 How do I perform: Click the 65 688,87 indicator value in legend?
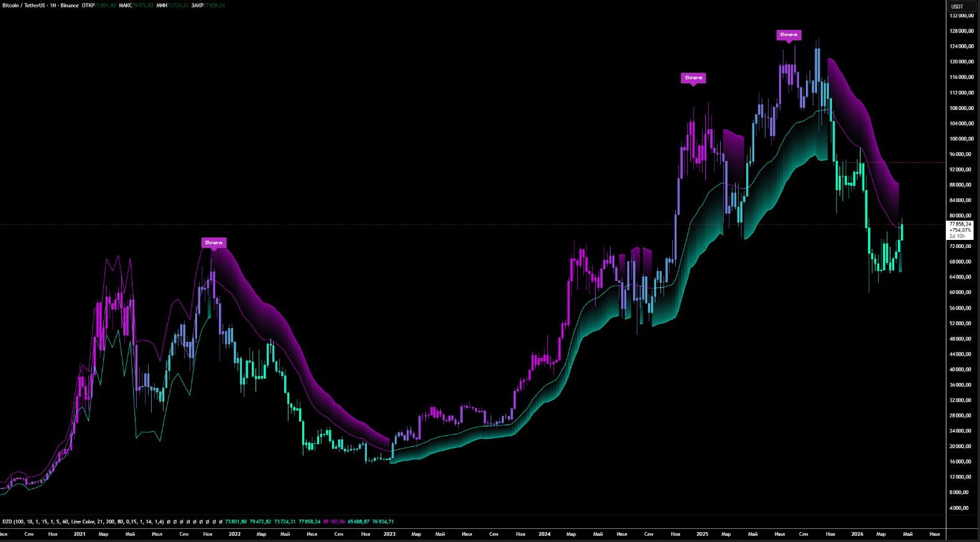[x=358, y=521]
